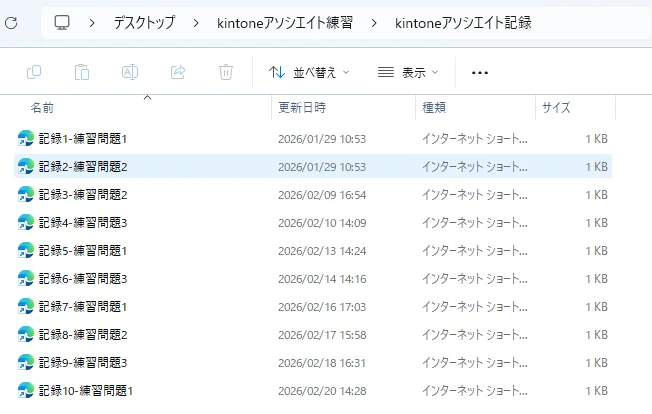This screenshot has height=414, width=652.
Task: Go to kintoneアソシエイト練習 breadcrumb folder
Action: pyautogui.click(x=285, y=23)
